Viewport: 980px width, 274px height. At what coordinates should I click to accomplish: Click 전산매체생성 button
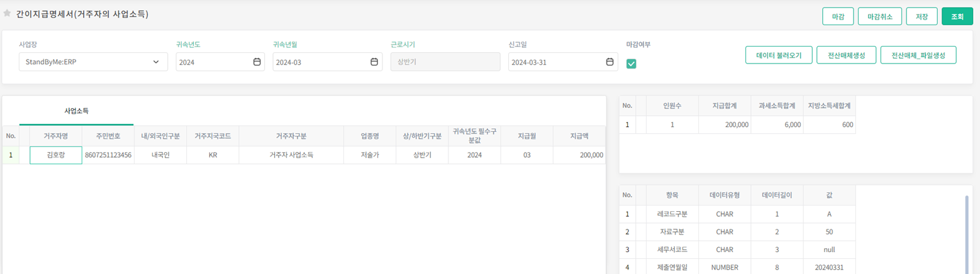(846, 55)
